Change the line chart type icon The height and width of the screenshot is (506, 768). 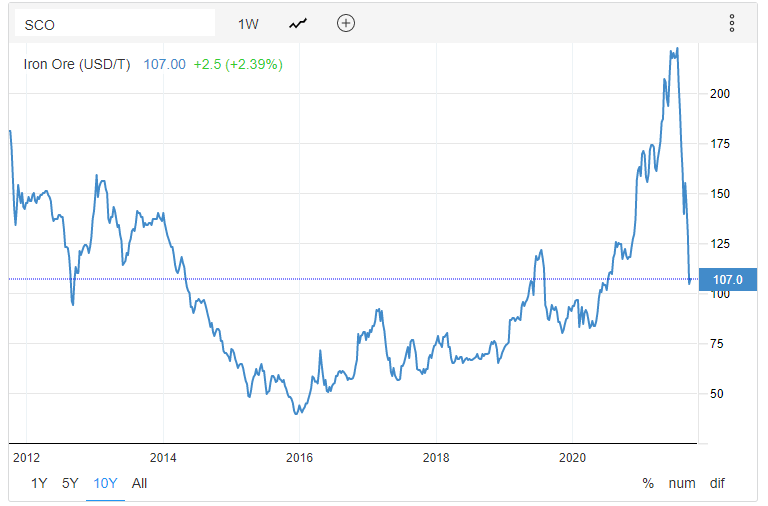(x=298, y=24)
